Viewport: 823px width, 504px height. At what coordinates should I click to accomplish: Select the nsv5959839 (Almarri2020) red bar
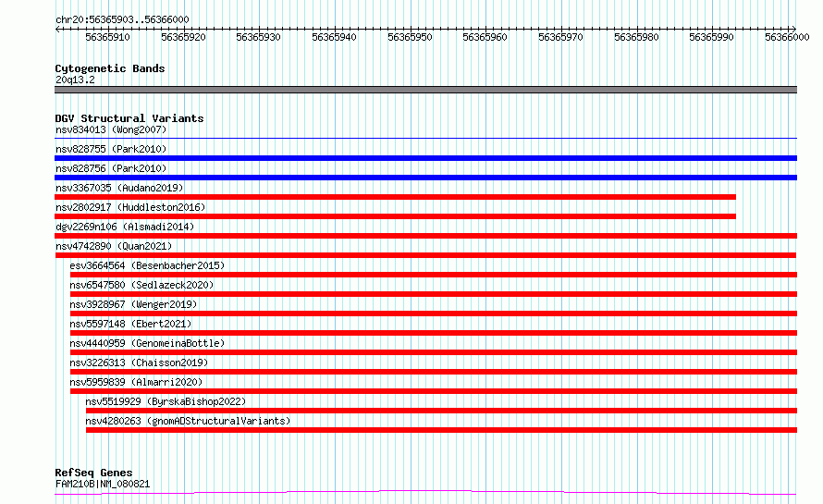coord(434,391)
